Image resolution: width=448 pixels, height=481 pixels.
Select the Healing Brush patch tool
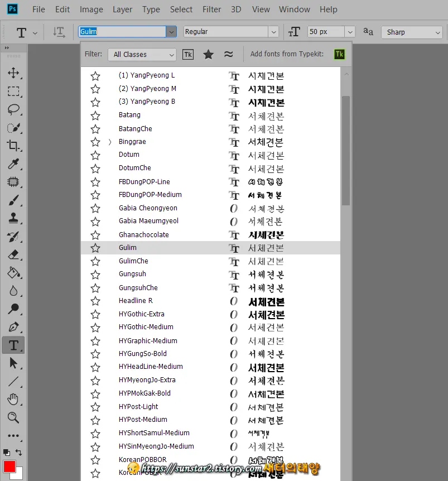coord(13,182)
